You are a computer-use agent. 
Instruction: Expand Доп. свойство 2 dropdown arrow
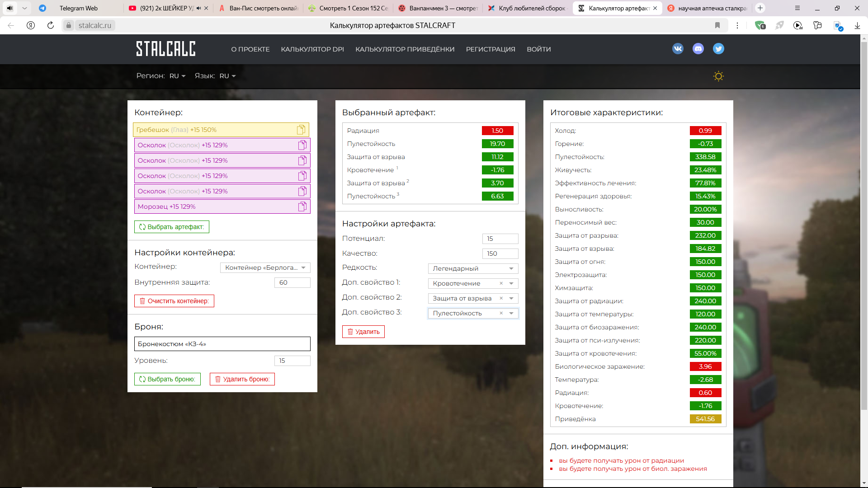[x=511, y=298]
